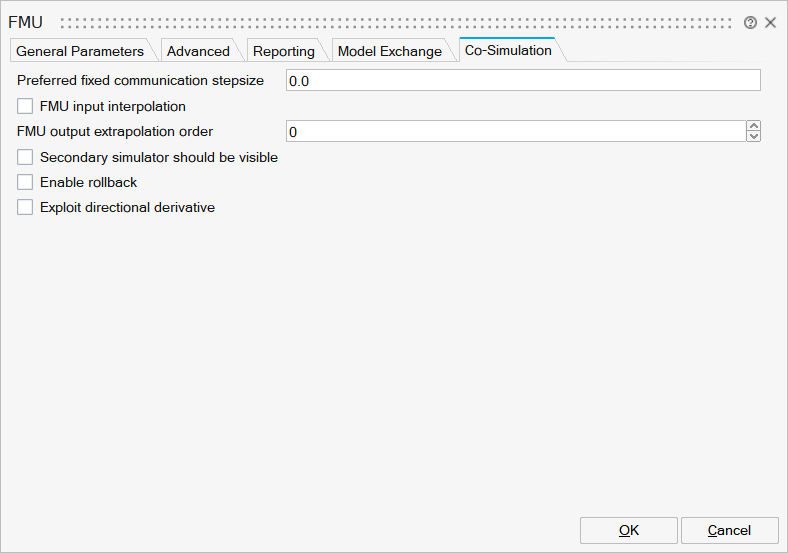Screen dimensions: 788x553
Task: Click the dotted drag handle in title bar
Action: 395,22
